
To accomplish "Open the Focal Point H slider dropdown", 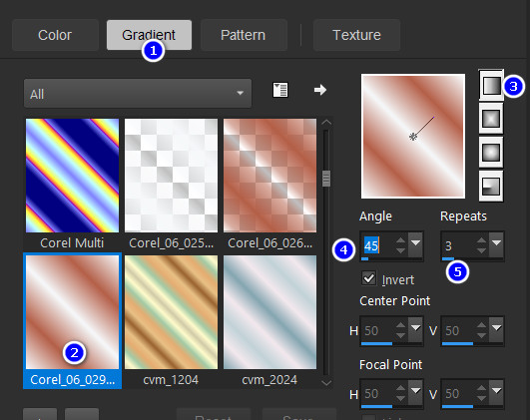I will 415,392.
